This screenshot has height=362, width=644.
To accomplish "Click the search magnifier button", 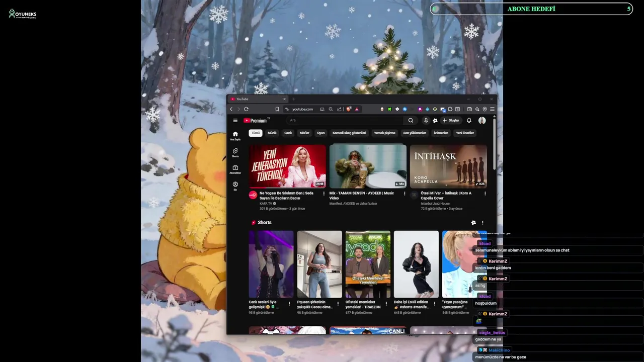I will point(411,121).
